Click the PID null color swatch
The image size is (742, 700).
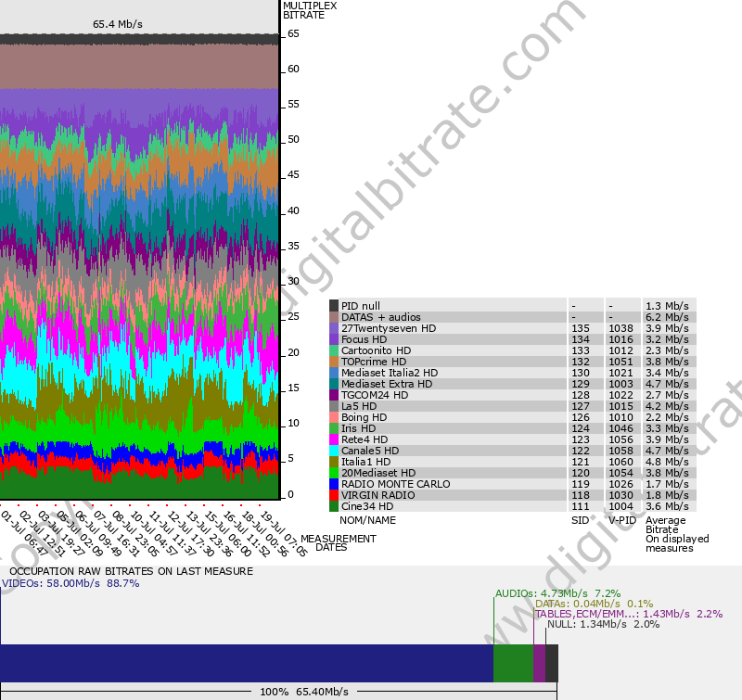(334, 306)
